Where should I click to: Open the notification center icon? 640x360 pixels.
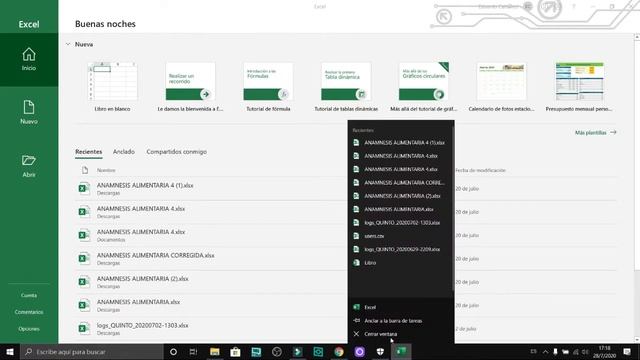627,352
